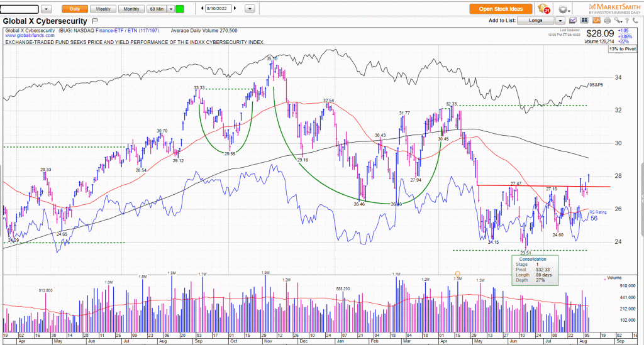644x345 pixels.
Task: Click the Global X Cybersecurity title
Action: (45, 21)
